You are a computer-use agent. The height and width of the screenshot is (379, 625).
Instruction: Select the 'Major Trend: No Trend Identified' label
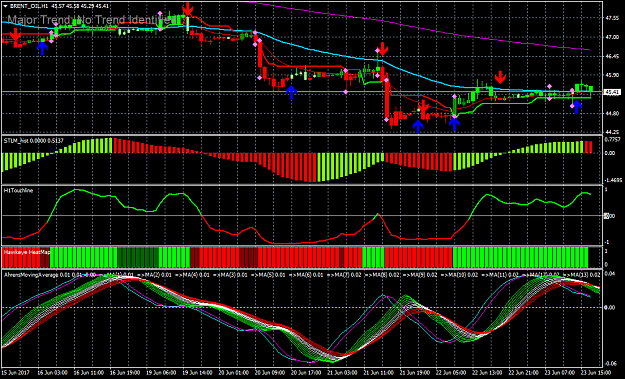pos(92,20)
